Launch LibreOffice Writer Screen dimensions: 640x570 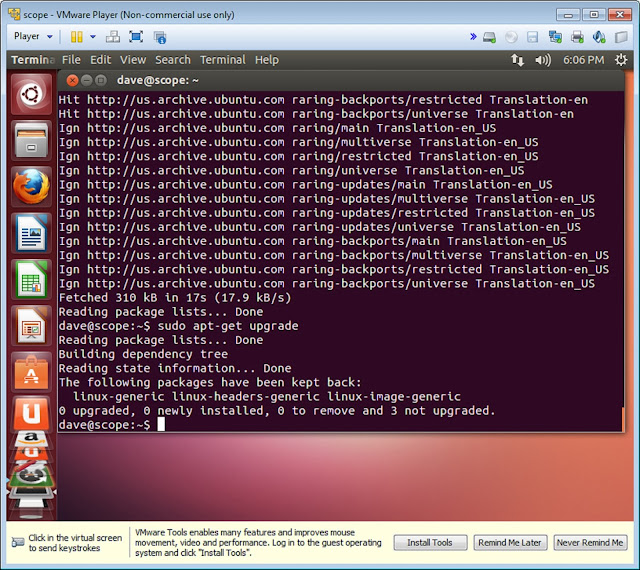[x=31, y=233]
